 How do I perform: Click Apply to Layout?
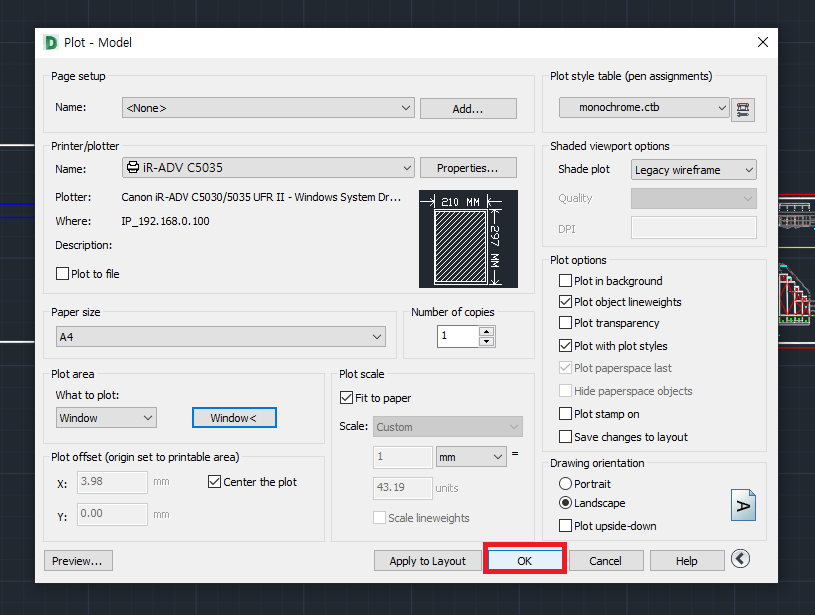point(428,560)
